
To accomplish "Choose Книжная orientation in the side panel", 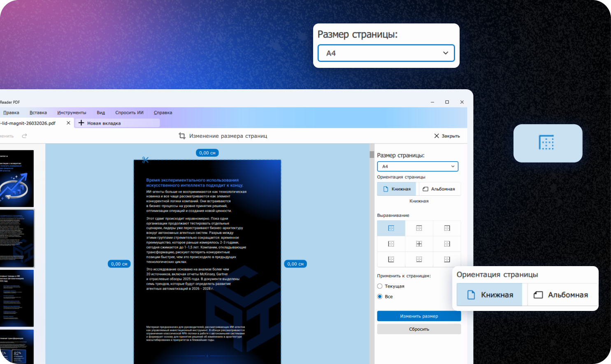I will coord(397,189).
